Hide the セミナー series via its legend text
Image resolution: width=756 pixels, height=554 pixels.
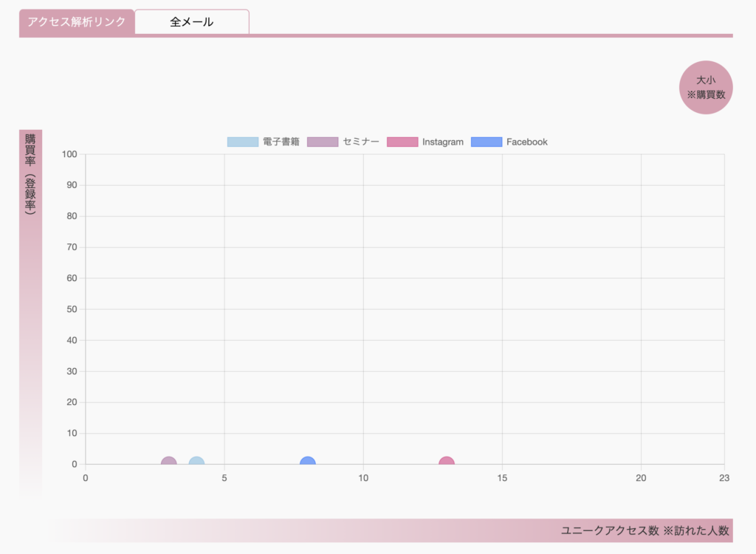[361, 142]
